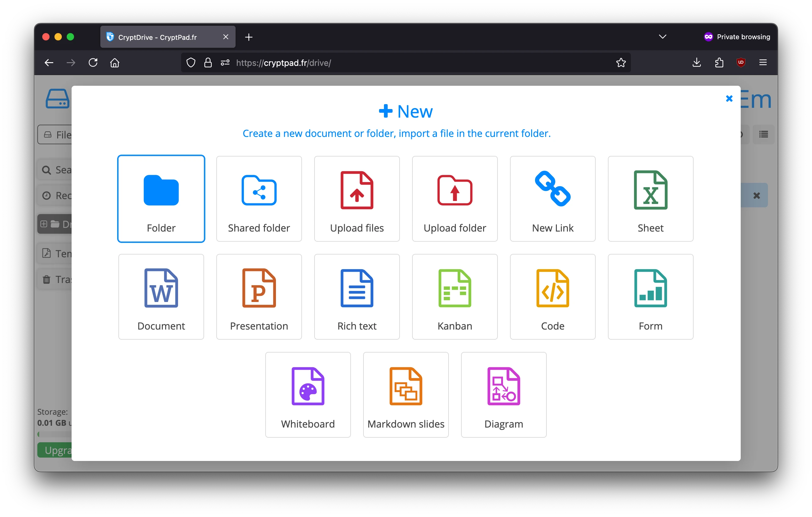
Task: Select the Shared folder option
Action: [x=259, y=199]
